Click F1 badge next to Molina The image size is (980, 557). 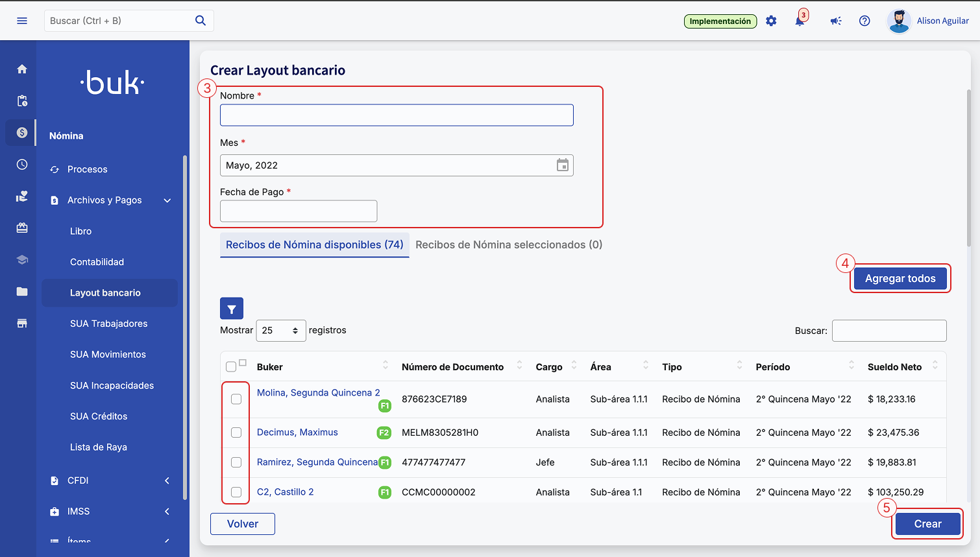coord(385,406)
